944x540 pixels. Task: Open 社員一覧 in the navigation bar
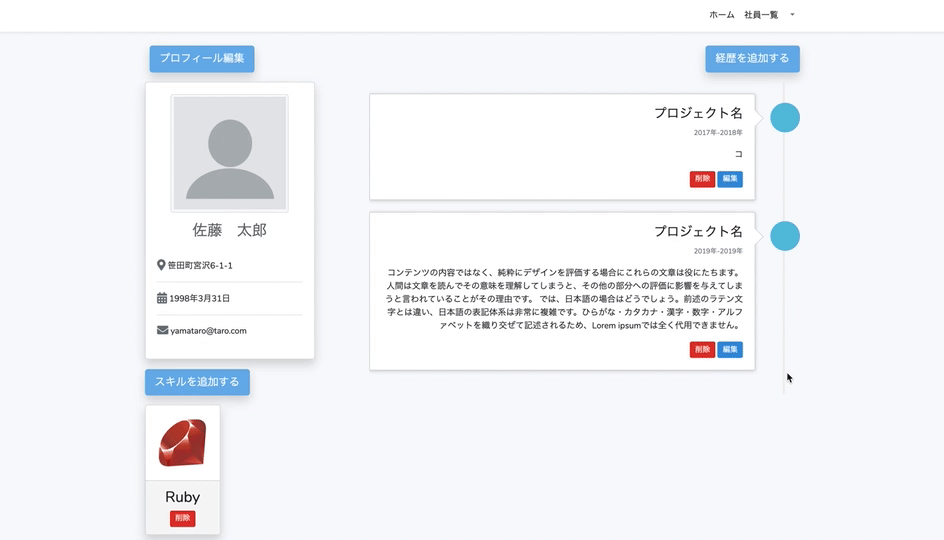point(761,15)
